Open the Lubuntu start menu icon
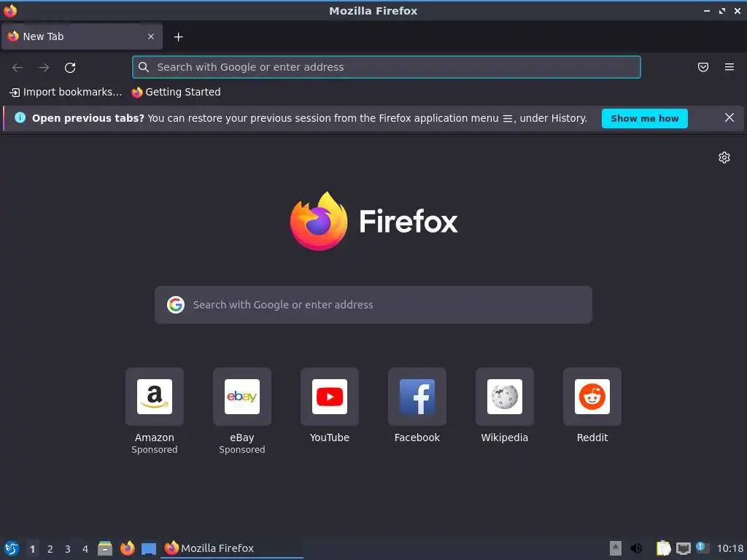This screenshot has width=747, height=560. click(x=12, y=548)
